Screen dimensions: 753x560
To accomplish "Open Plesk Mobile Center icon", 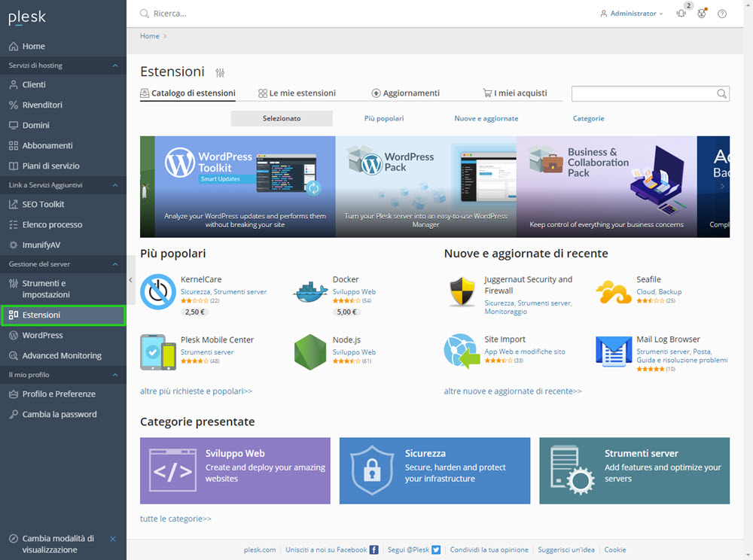I will tap(158, 352).
